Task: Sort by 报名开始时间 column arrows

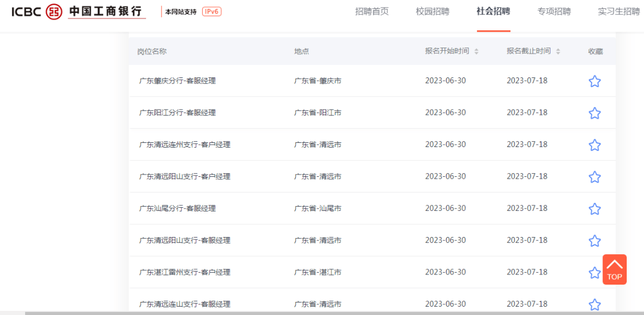Action: (476, 52)
